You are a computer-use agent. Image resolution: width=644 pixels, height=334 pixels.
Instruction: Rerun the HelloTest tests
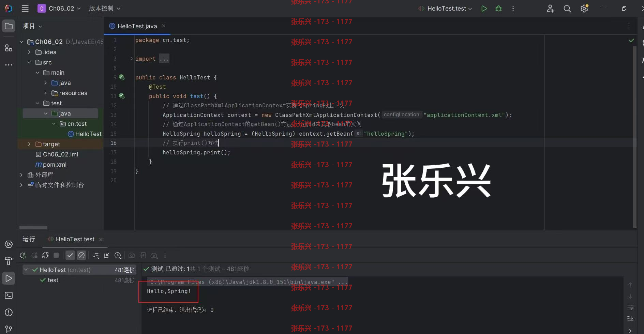23,255
